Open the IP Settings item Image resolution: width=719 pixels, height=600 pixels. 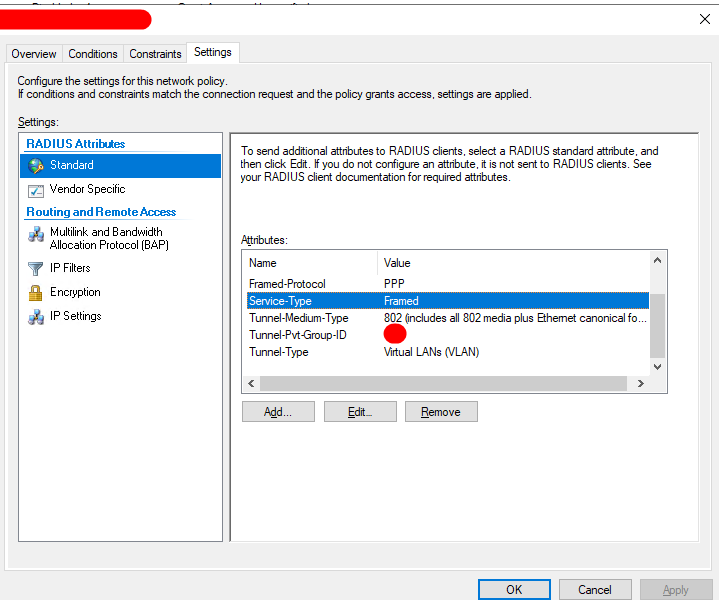76,316
